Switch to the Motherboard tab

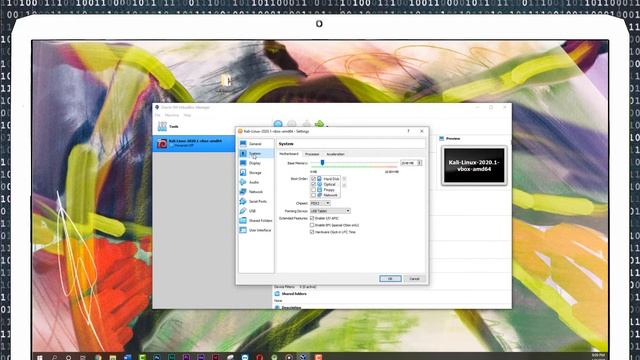[x=289, y=154]
